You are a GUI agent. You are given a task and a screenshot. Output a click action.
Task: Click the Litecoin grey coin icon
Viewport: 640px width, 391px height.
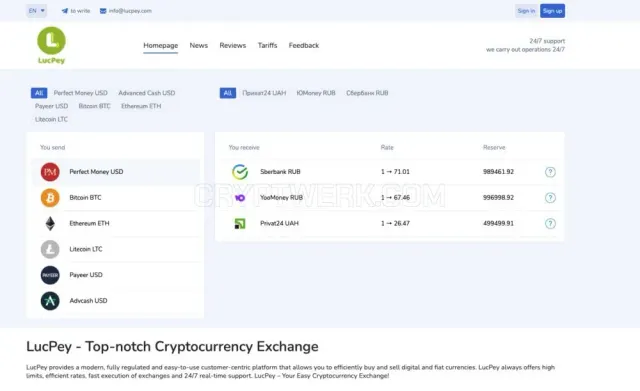click(x=50, y=249)
